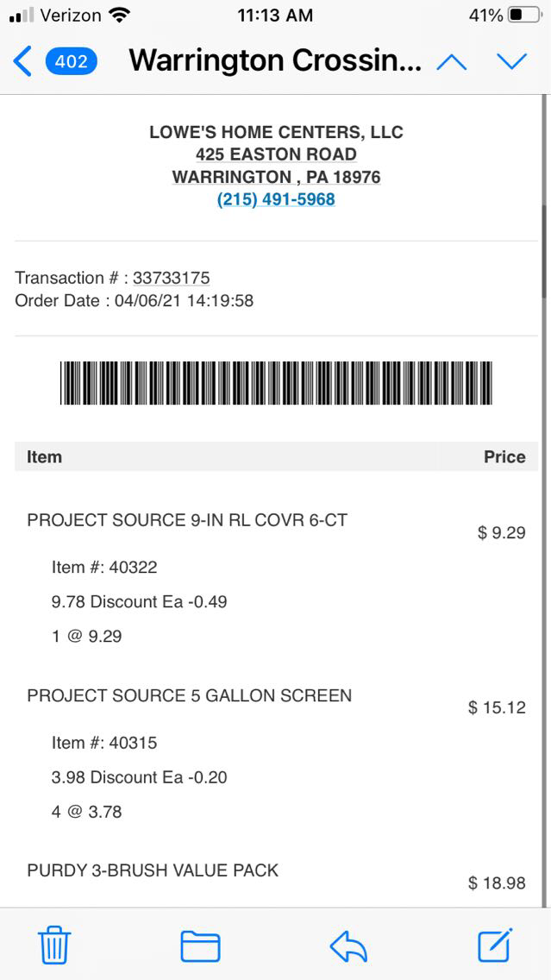Tap the reply arrow icon
This screenshot has height=980, width=551.
[348, 946]
